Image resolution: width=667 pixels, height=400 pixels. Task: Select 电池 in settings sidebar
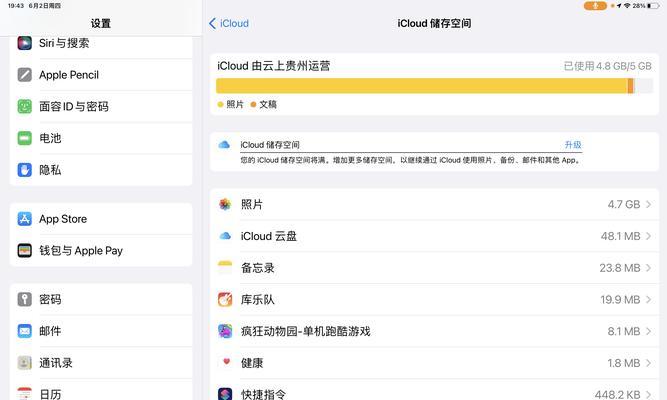point(101,138)
